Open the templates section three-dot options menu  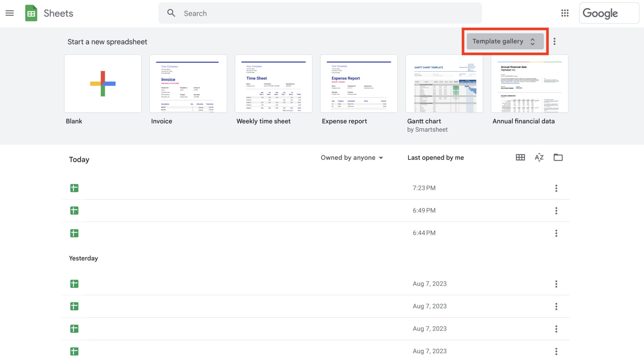click(x=554, y=41)
